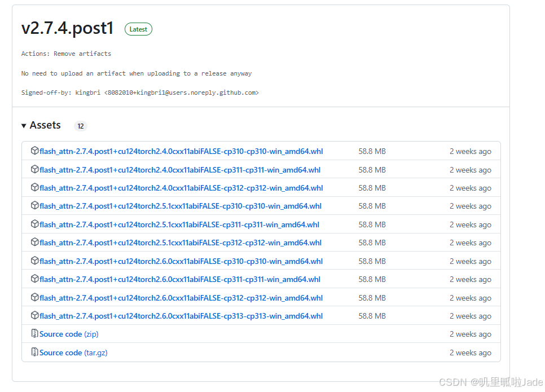The width and height of the screenshot is (545, 392).
Task: Click '2 weeks ago' for torch2.5.1 cp311 wheel
Action: pos(471,225)
